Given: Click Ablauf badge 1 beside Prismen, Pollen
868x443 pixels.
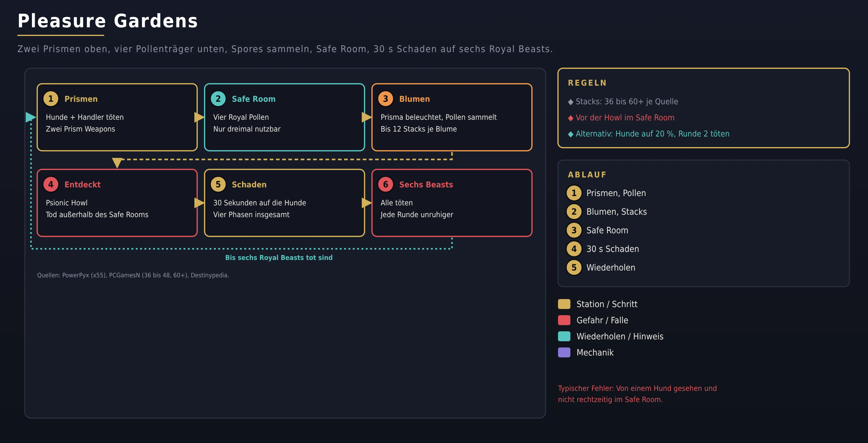Looking at the screenshot, I should [574, 193].
